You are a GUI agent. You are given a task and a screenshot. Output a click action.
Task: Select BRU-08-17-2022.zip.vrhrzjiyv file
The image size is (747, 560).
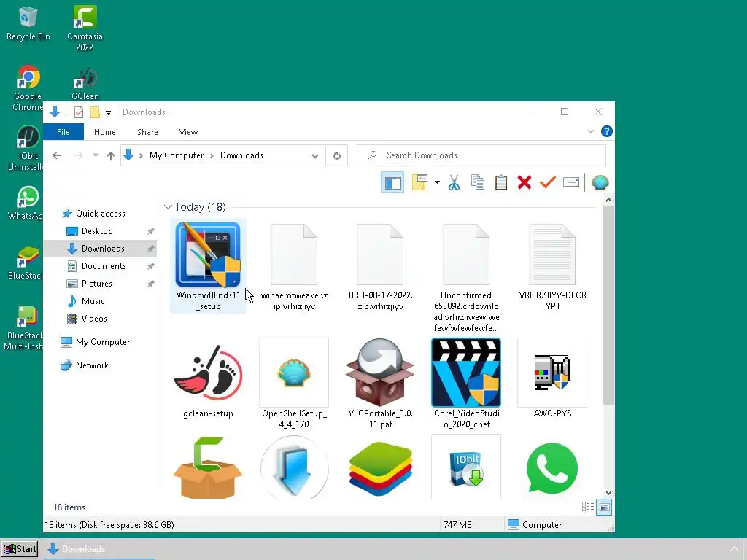pos(380,266)
